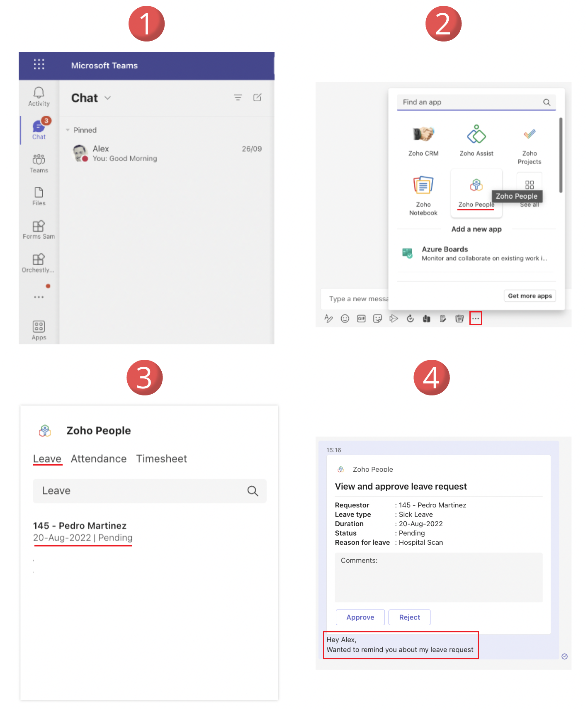Click the search magnifier in Find an app
Image resolution: width=588 pixels, height=712 pixels.
[x=547, y=102]
